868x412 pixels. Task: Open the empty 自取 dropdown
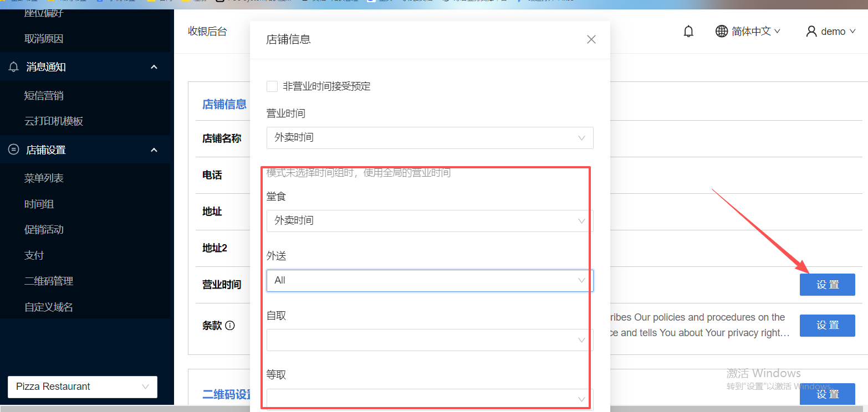[430, 340]
